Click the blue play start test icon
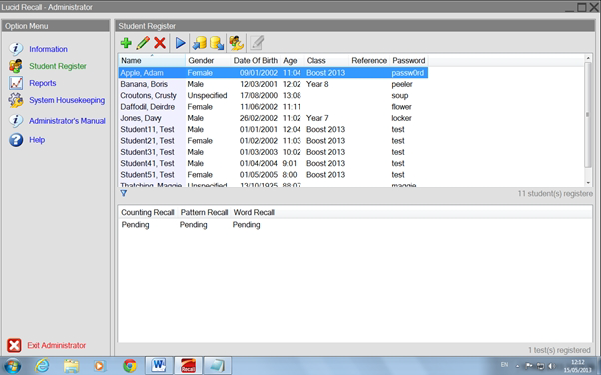This screenshot has width=601, height=375. pos(180,43)
